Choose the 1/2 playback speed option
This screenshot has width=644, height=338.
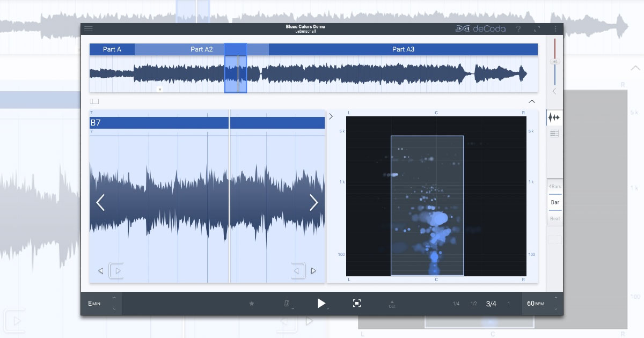pyautogui.click(x=473, y=304)
